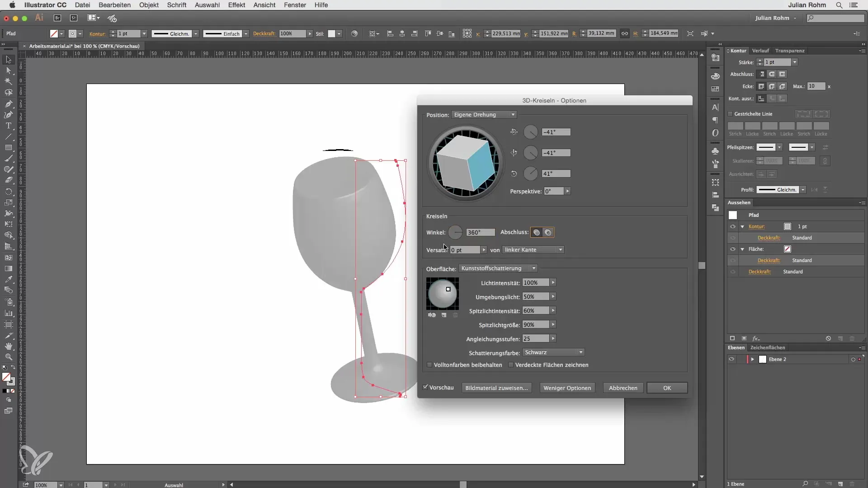Switch to the Zeichenflächen tab
The width and height of the screenshot is (868, 488).
click(x=767, y=347)
